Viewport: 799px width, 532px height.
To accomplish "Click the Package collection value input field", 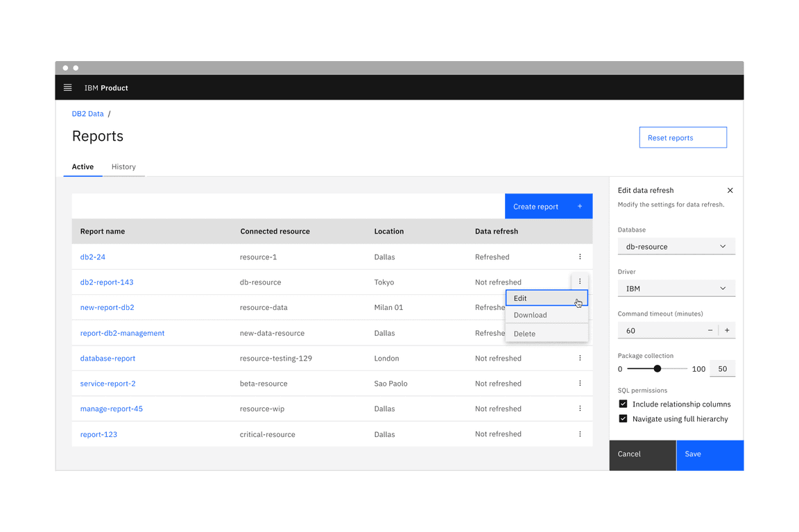I will point(723,368).
